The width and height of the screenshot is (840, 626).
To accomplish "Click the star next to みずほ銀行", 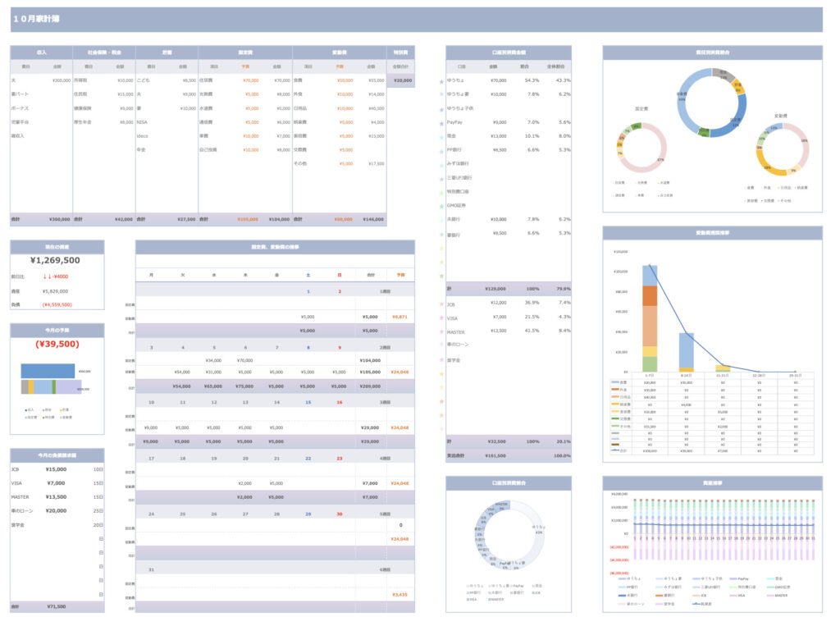I will 441,165.
